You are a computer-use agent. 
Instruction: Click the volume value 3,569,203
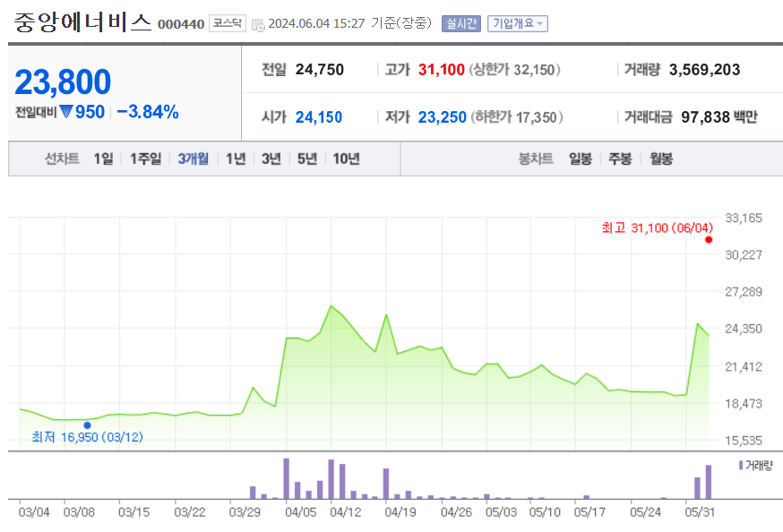704,69
